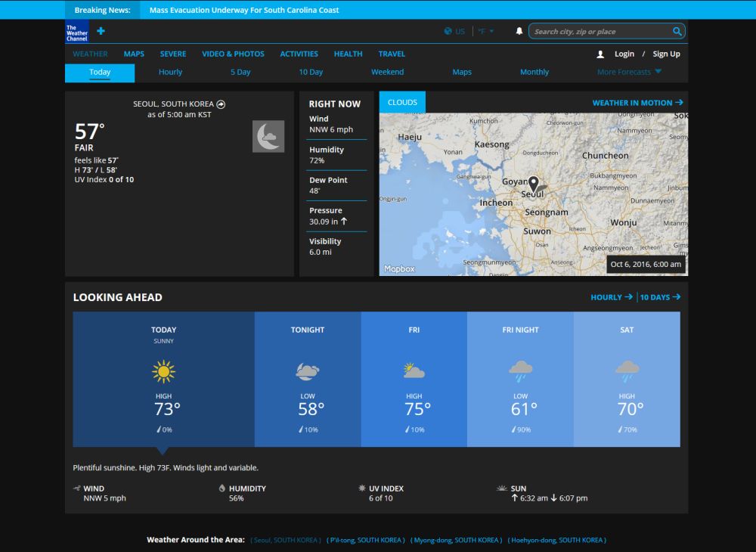Image resolution: width=756 pixels, height=552 pixels.
Task: Click the search magnifier icon
Action: tap(677, 31)
